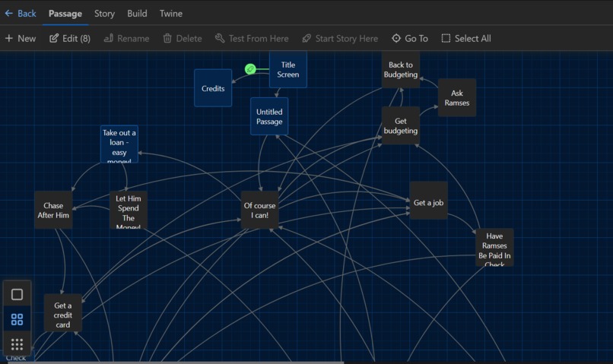Switch to the Passage tab
This screenshot has width=613, height=364.
(x=65, y=14)
